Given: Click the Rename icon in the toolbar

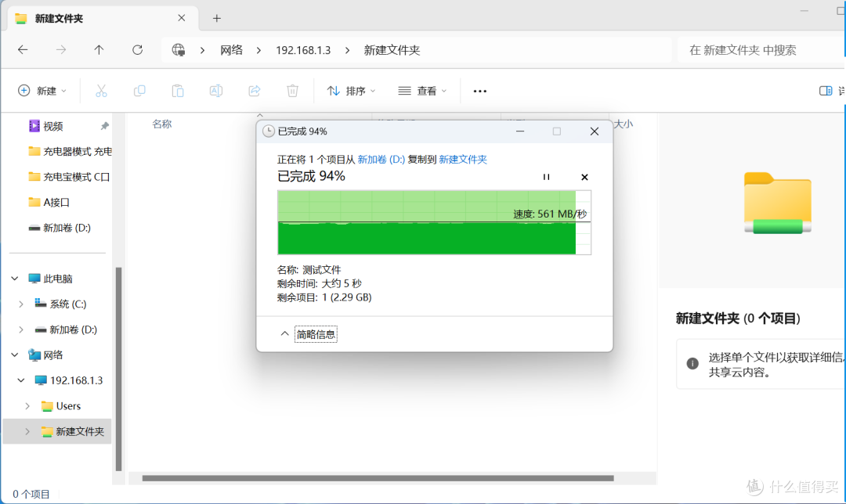Looking at the screenshot, I should 216,91.
